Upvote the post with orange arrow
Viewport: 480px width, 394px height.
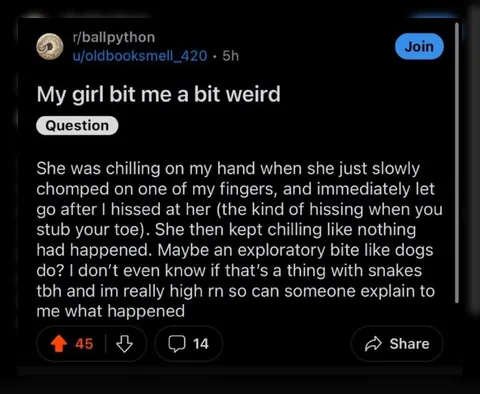[59, 344]
